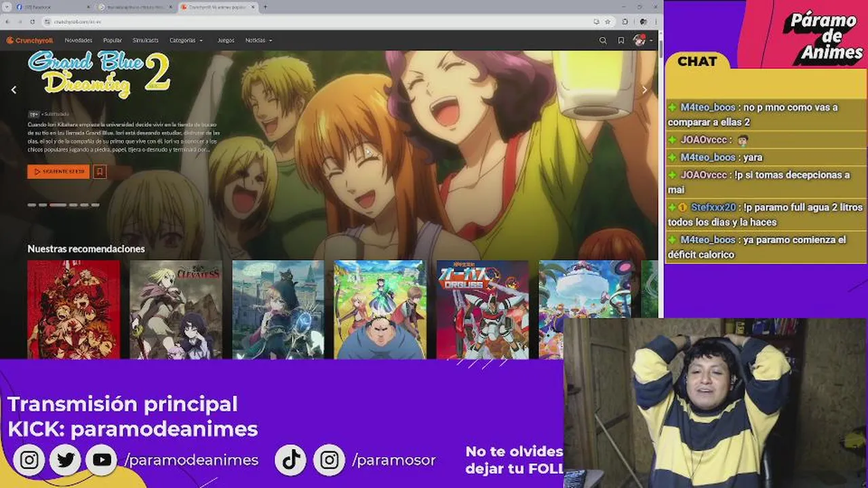Select first carousel indicator dot
The height and width of the screenshot is (488, 868).
31,205
